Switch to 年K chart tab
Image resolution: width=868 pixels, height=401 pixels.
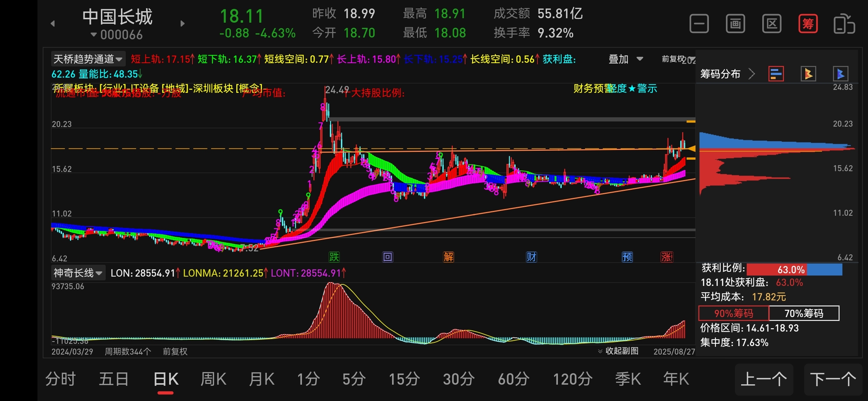[676, 379]
